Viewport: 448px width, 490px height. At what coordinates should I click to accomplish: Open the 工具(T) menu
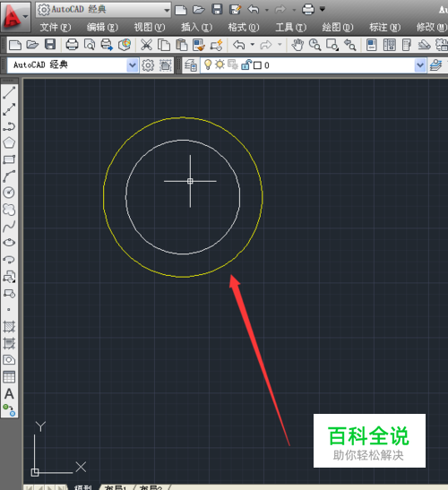coord(290,28)
